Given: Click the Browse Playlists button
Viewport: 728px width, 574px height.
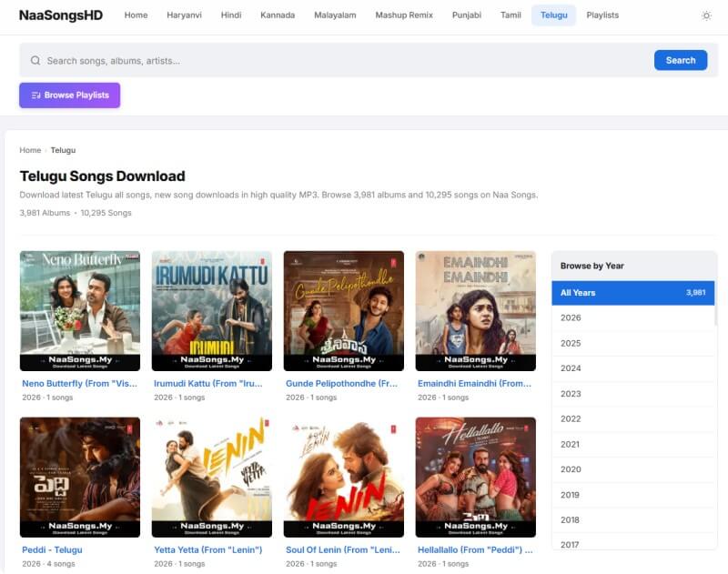Looking at the screenshot, I should (70, 96).
